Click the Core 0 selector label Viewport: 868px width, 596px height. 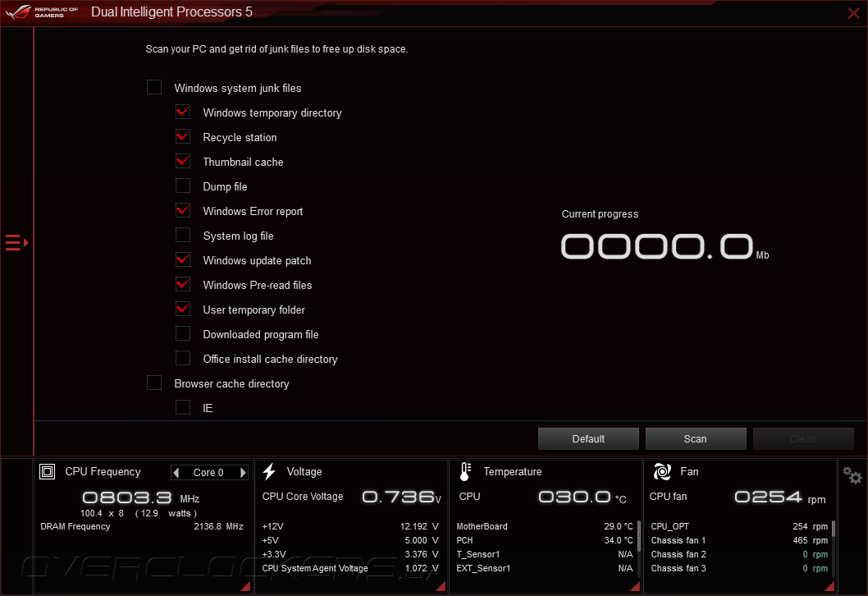coord(208,473)
